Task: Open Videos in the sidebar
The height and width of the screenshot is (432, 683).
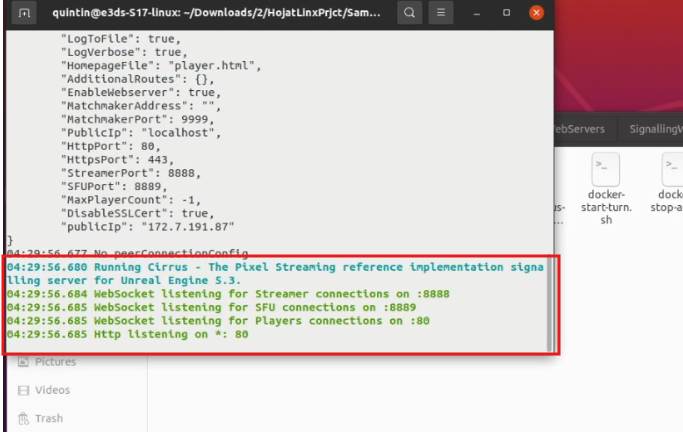Action: [52, 390]
